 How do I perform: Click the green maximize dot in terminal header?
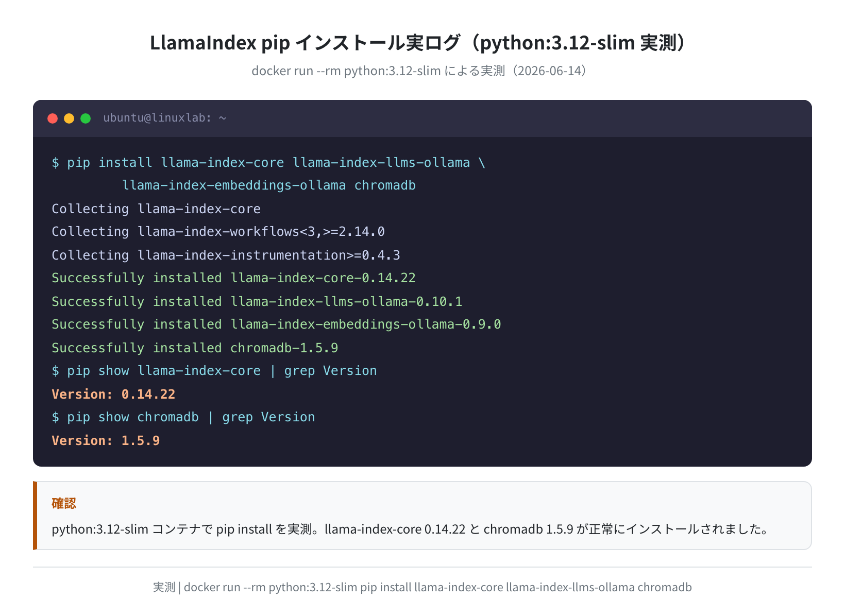(x=86, y=118)
